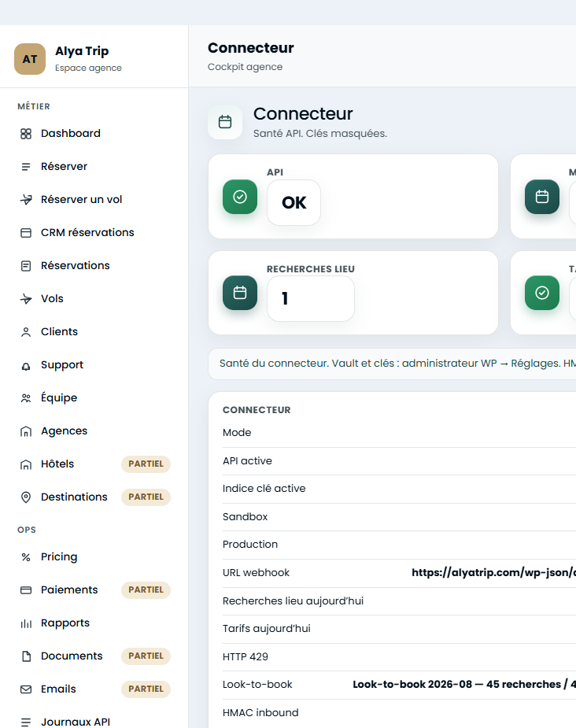The width and height of the screenshot is (576, 728).
Task: Click the dark calendar icon right of API card
Action: [542, 197]
